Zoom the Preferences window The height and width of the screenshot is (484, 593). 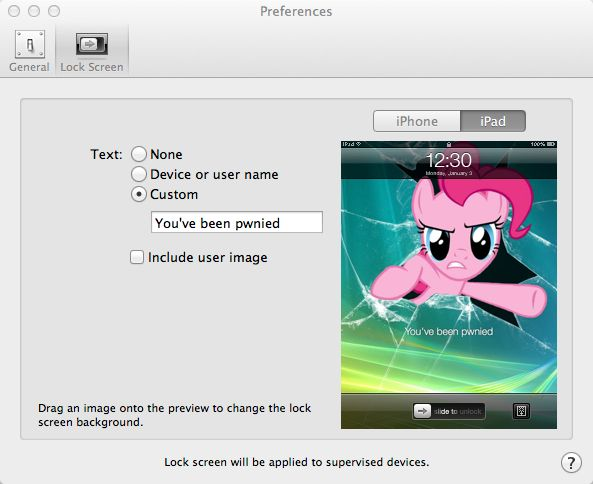click(x=54, y=11)
